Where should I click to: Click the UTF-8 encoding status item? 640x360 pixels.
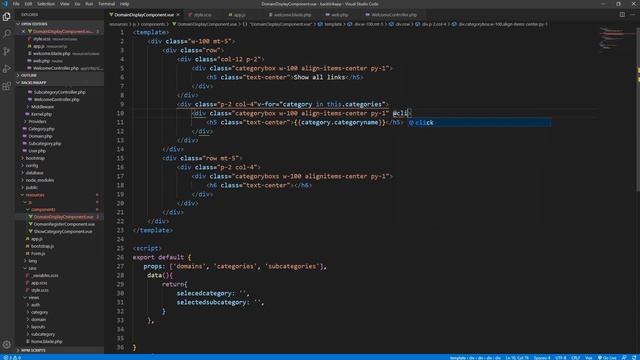pyautogui.click(x=560, y=358)
